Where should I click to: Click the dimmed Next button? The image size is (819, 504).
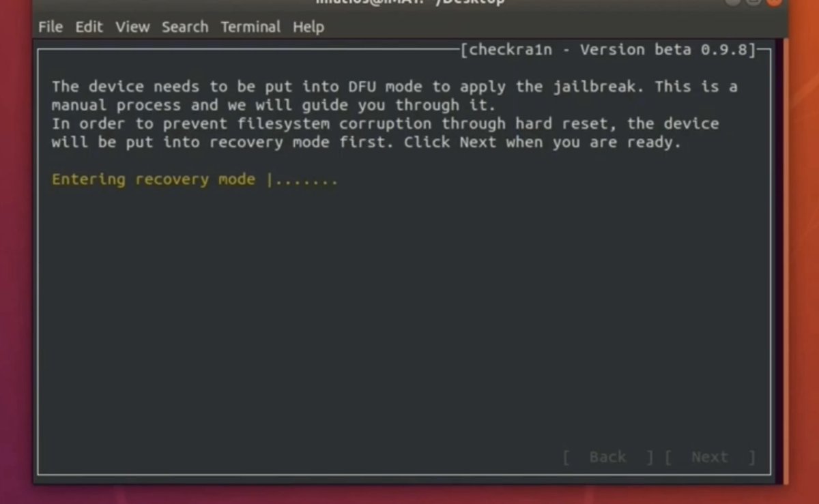710,457
